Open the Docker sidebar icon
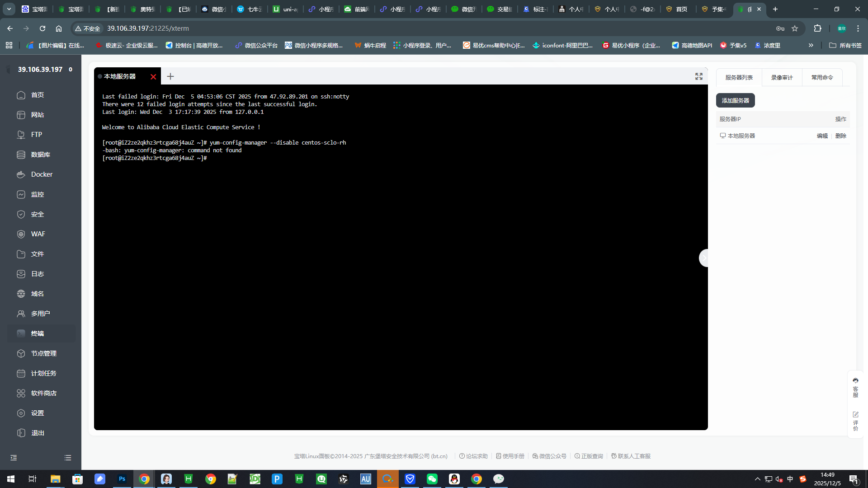Viewport: 868px width, 488px height. coord(21,174)
